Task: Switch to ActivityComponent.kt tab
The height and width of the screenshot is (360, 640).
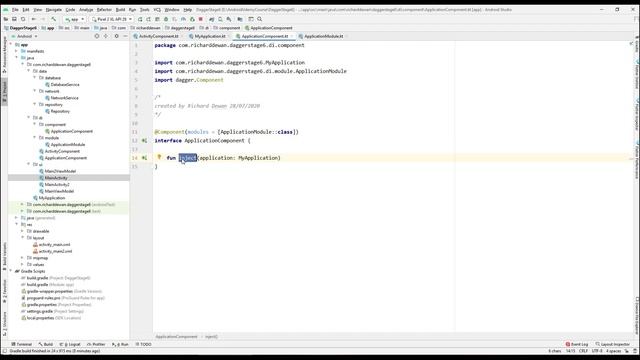Action: (158, 36)
